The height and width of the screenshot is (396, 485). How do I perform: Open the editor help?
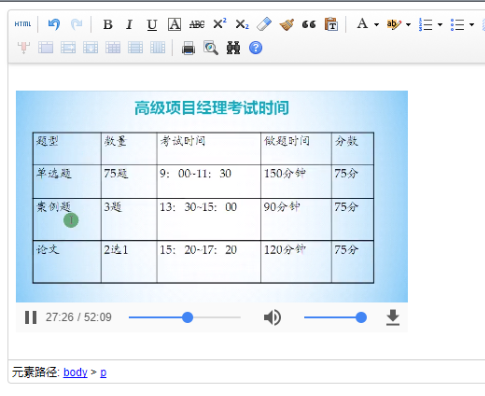(x=255, y=48)
